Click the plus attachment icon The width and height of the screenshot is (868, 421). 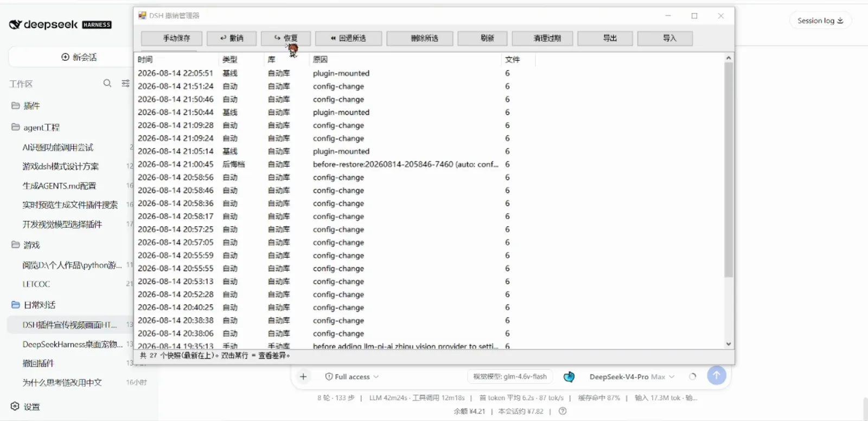coord(303,377)
